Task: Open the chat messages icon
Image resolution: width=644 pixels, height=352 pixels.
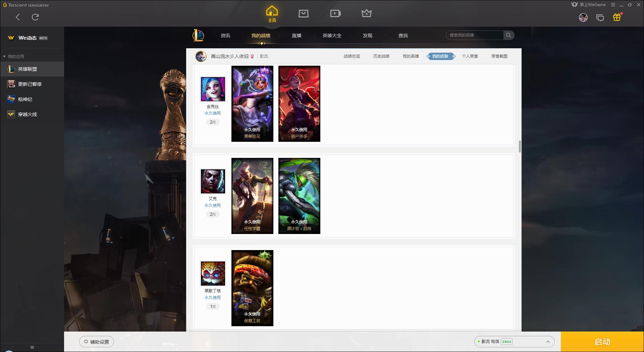Action: [x=600, y=17]
